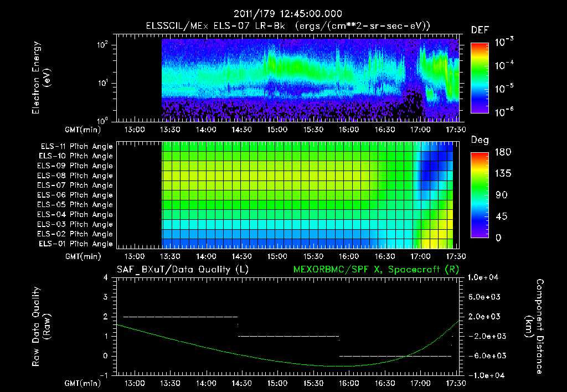Click the Raw Data Quality (Raw) axis title
Viewport: 567px width, 392px height.
(x=41, y=327)
